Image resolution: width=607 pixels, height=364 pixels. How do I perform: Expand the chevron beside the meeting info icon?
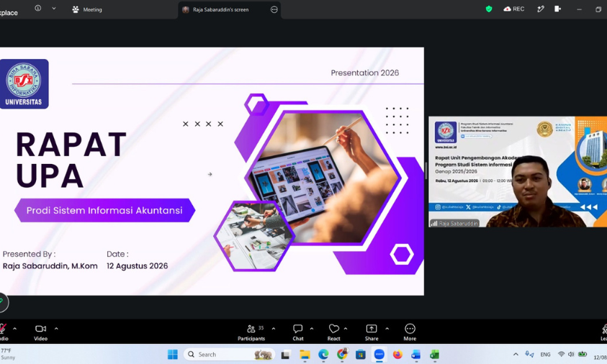(x=54, y=9)
